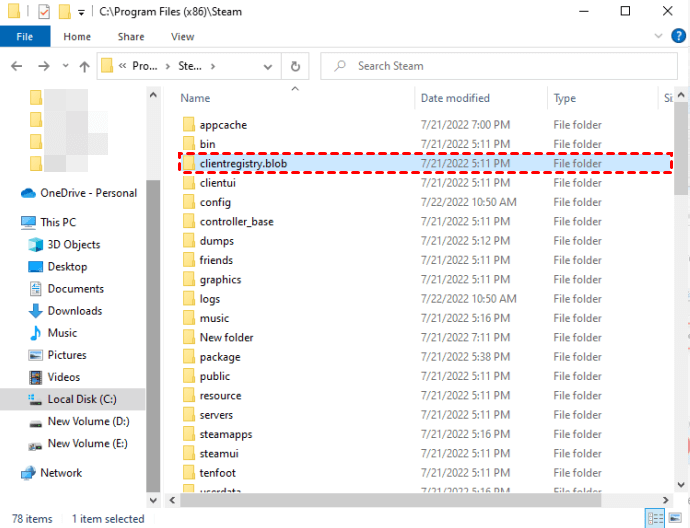
Task: Select the friends folder icon
Action: coord(189,260)
